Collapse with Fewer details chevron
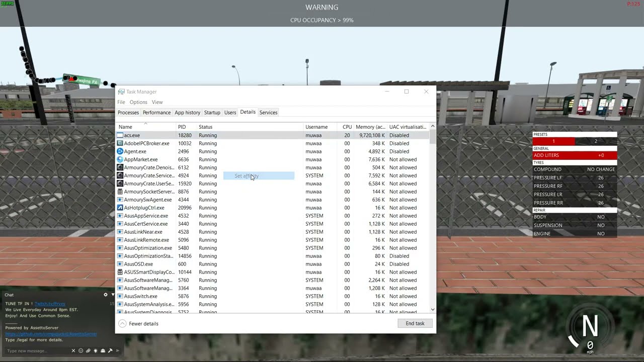644x362 pixels. 122,323
